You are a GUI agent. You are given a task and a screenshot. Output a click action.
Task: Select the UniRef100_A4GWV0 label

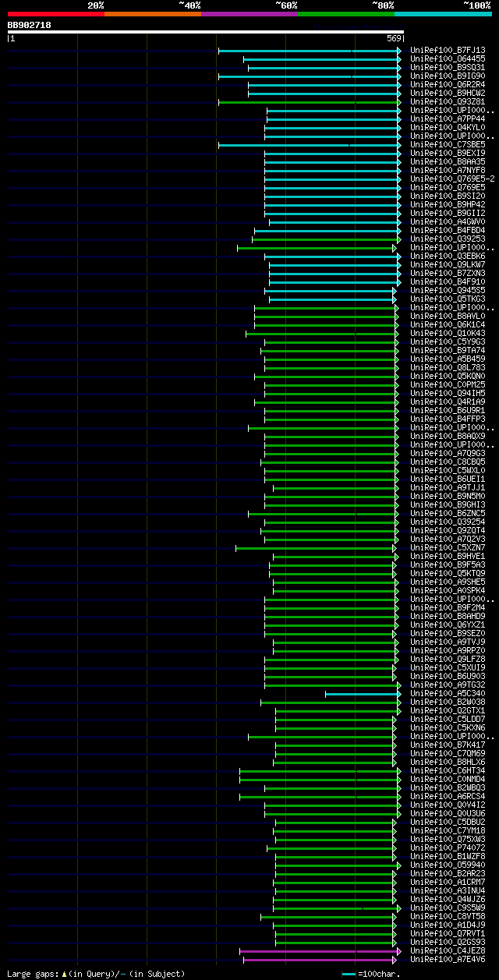tap(448, 221)
